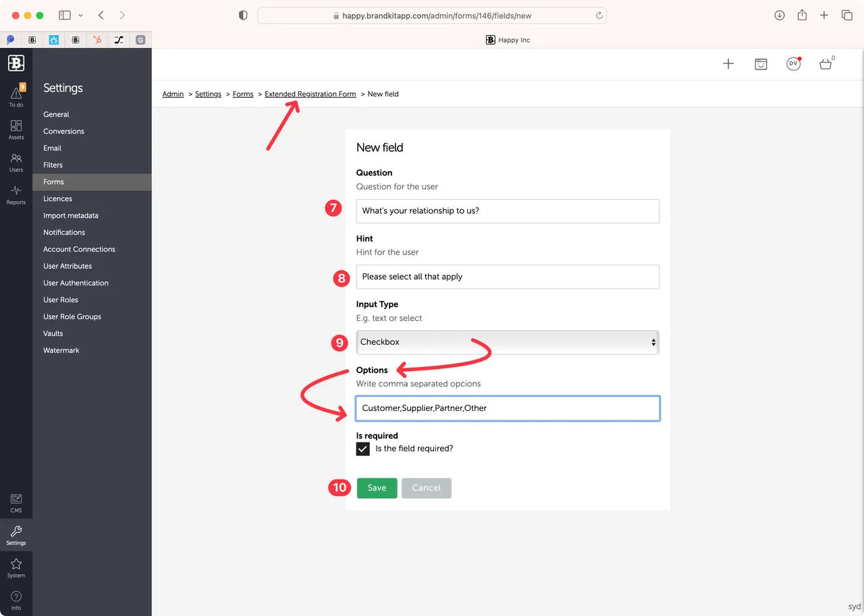Click the Cancel button
Image resolution: width=864 pixels, height=616 pixels.
[426, 488]
